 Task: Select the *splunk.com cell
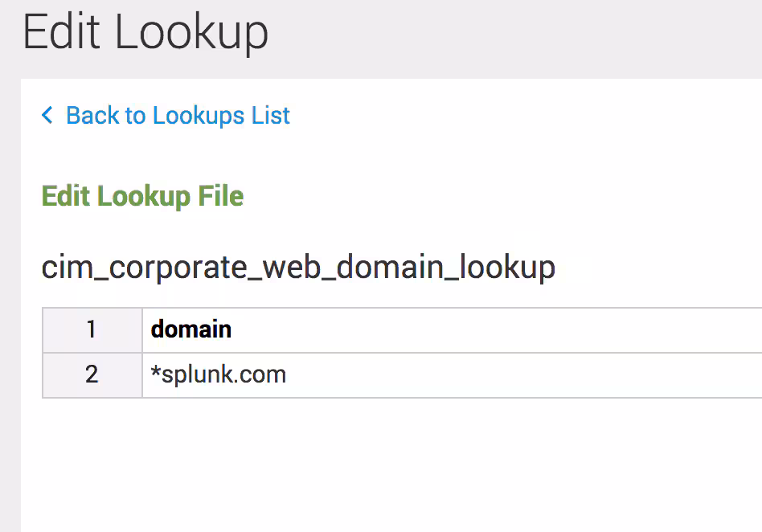coord(452,374)
